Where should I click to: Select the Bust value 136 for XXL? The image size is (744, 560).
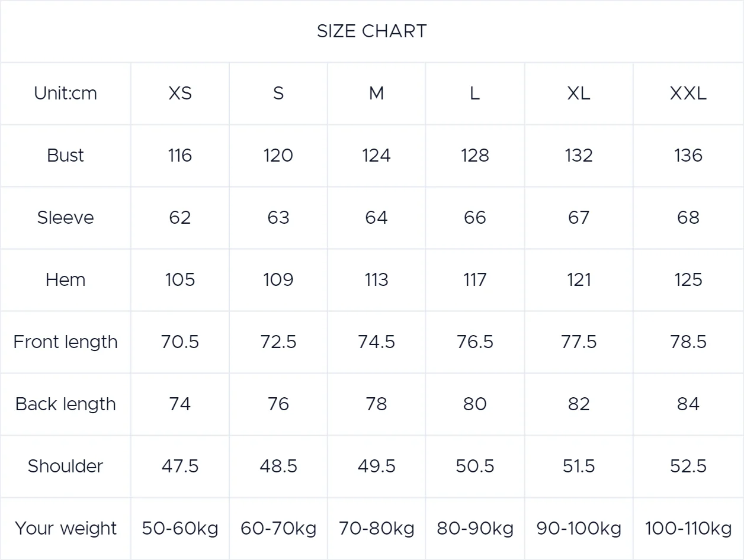[x=688, y=156]
